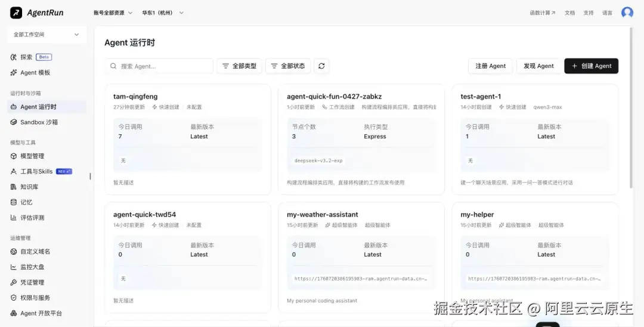Screen dimensions: 644x327
Task: Open the 文档 link
Action: pos(569,13)
